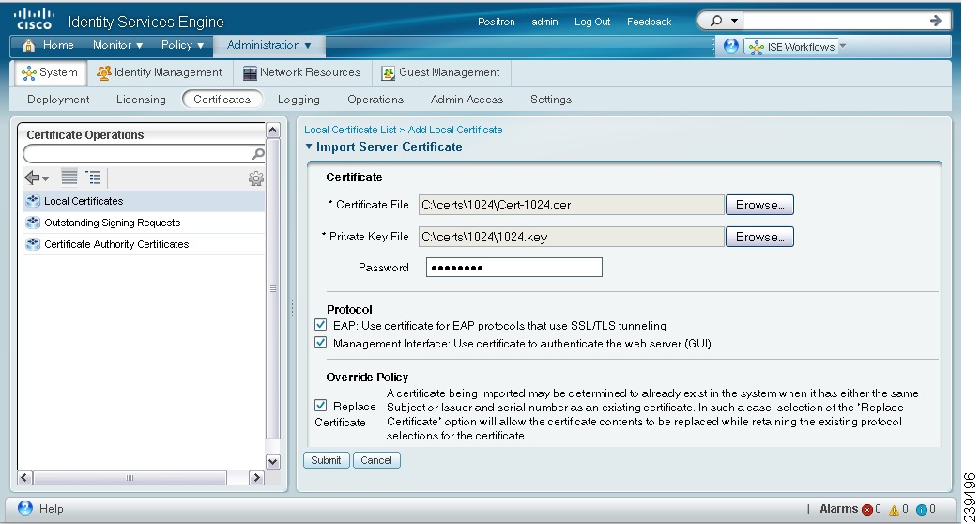Open the Network Resources tab
Screen dimensions: 980x524
tap(302, 72)
